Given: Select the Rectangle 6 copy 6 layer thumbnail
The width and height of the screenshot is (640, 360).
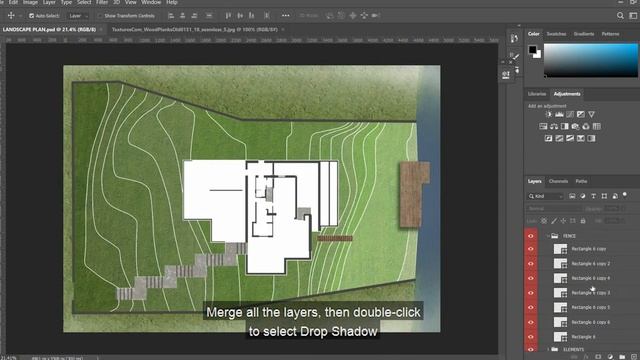Looking at the screenshot, I should pos(560,322).
